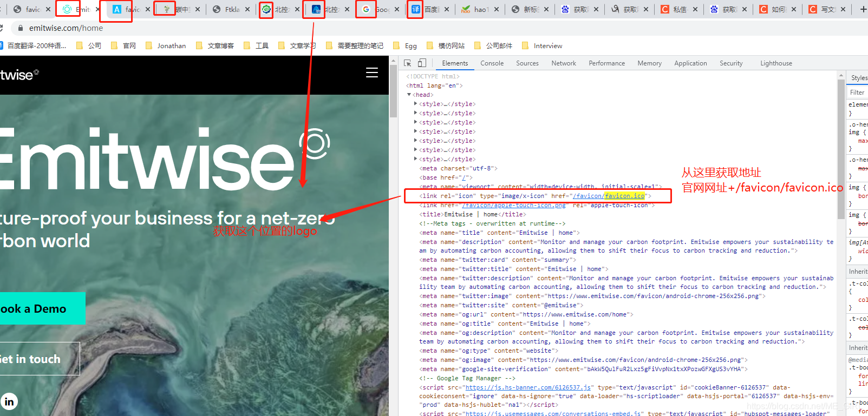Open the Security panel
Image resolution: width=868 pixels, height=416 pixels.
click(731, 63)
